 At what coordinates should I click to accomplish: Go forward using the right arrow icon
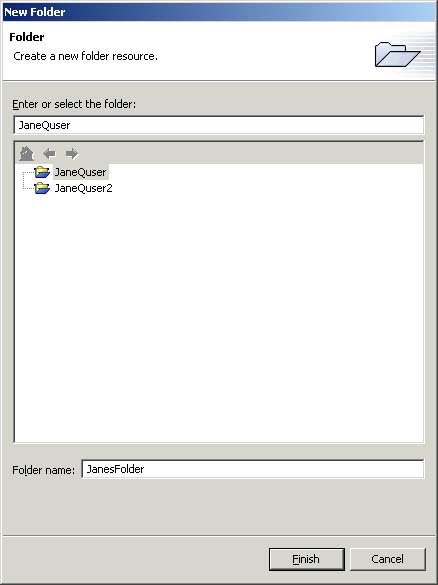pyautogui.click(x=71, y=153)
